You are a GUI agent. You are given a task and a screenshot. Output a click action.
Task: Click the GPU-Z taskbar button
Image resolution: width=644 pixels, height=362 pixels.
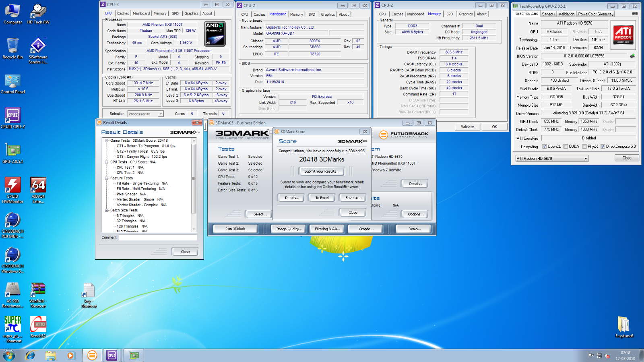tap(134, 355)
